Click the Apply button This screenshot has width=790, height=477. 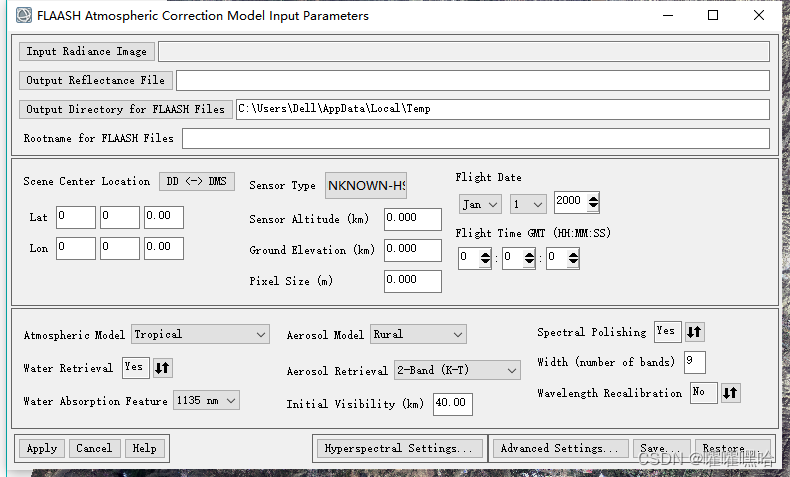coord(42,448)
